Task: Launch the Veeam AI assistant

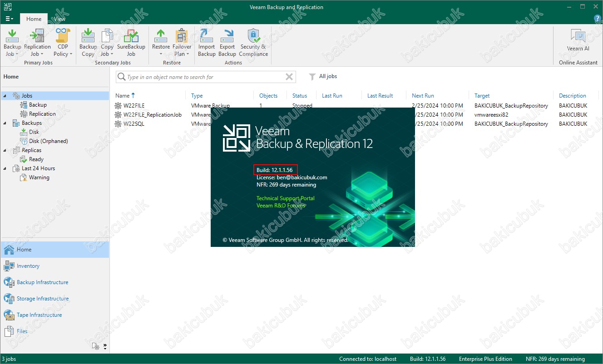Action: click(x=578, y=41)
